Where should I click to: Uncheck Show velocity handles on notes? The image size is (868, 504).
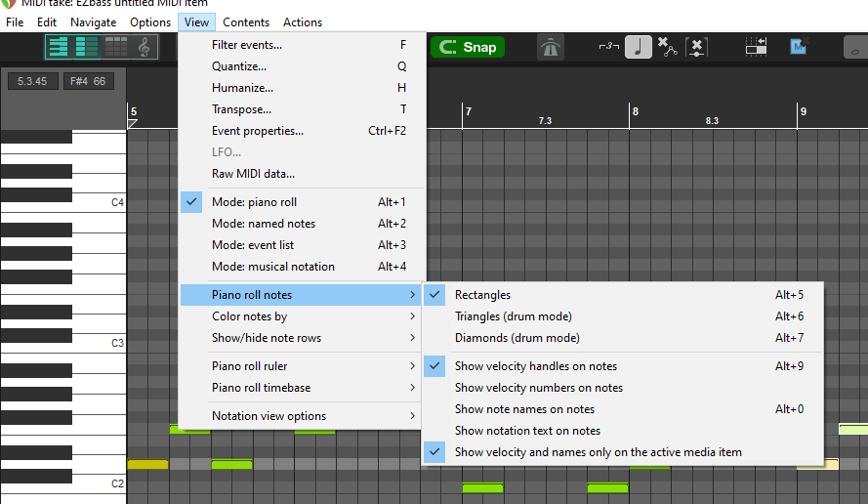click(535, 366)
